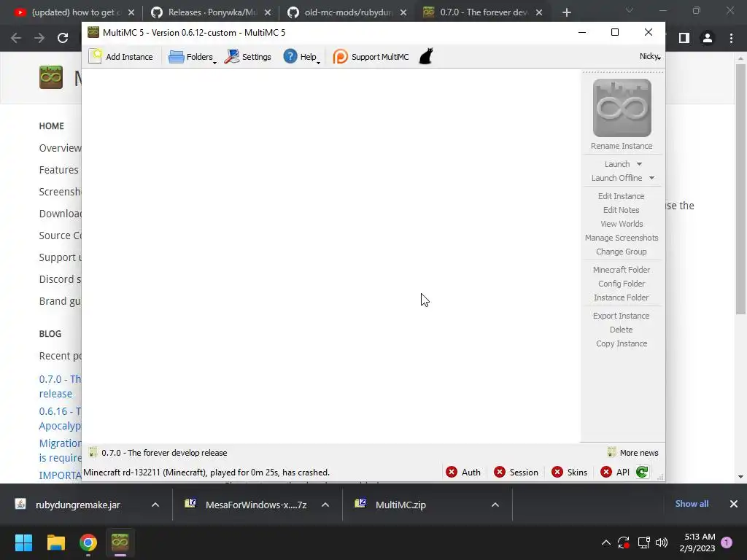The width and height of the screenshot is (747, 560).
Task: Click the 0.6.16 blog post link on webpage
Action: 60,419
